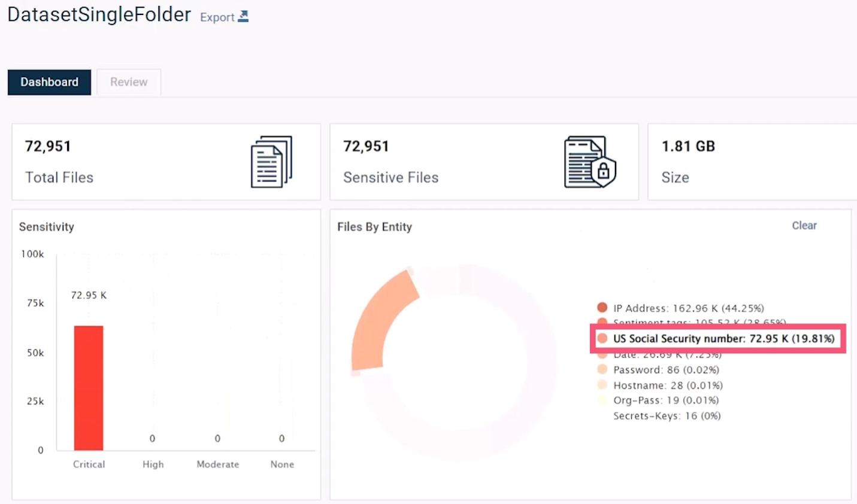The image size is (857, 504).
Task: Click the Total Files documents icon
Action: pos(271,162)
